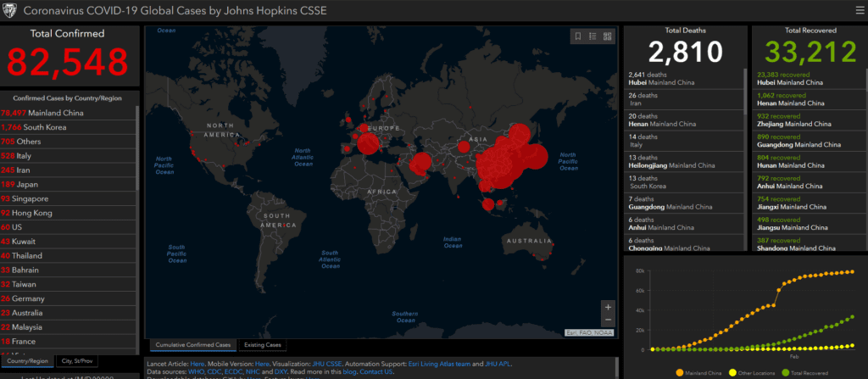
Task: Select Mainland China row in country list
Action: [68, 113]
